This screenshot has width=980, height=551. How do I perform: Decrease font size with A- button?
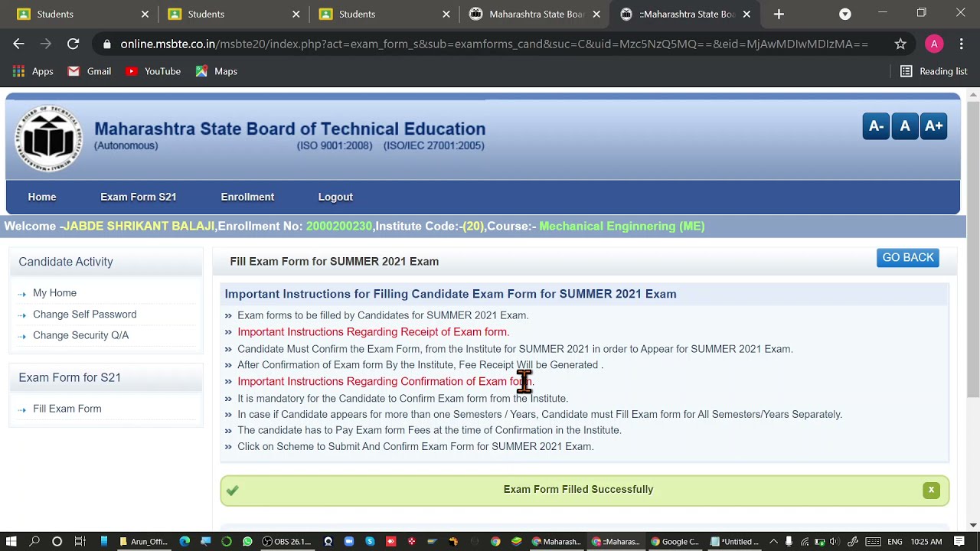876,126
